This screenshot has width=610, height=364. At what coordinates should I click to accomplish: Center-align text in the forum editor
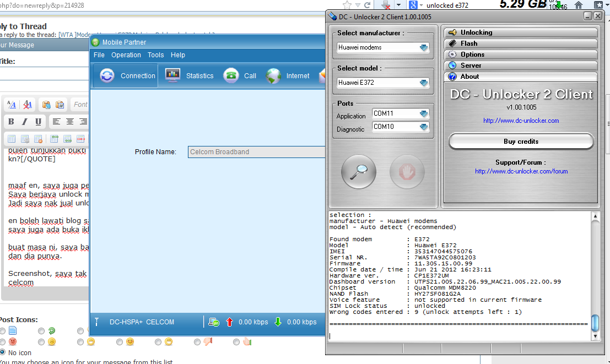point(70,122)
